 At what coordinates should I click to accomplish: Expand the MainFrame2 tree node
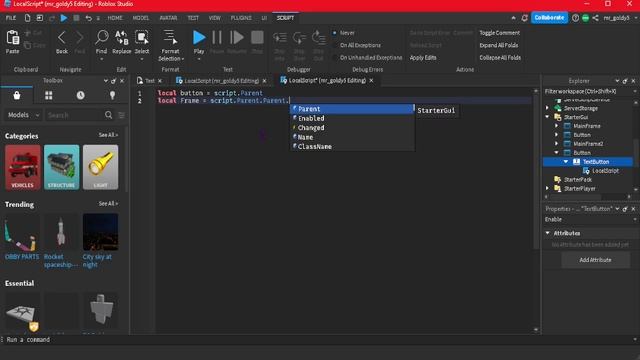click(557, 144)
